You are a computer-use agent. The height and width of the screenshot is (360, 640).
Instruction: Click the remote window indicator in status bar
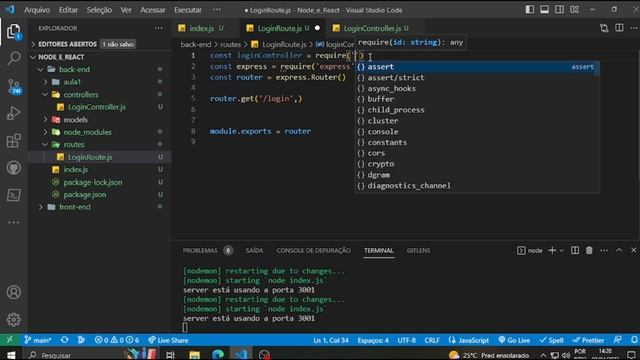(x=9, y=340)
